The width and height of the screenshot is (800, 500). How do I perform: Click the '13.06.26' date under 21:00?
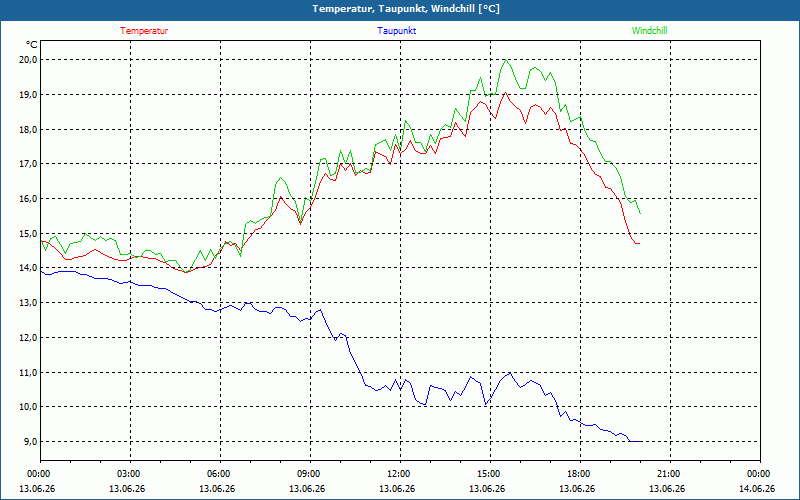click(x=667, y=489)
